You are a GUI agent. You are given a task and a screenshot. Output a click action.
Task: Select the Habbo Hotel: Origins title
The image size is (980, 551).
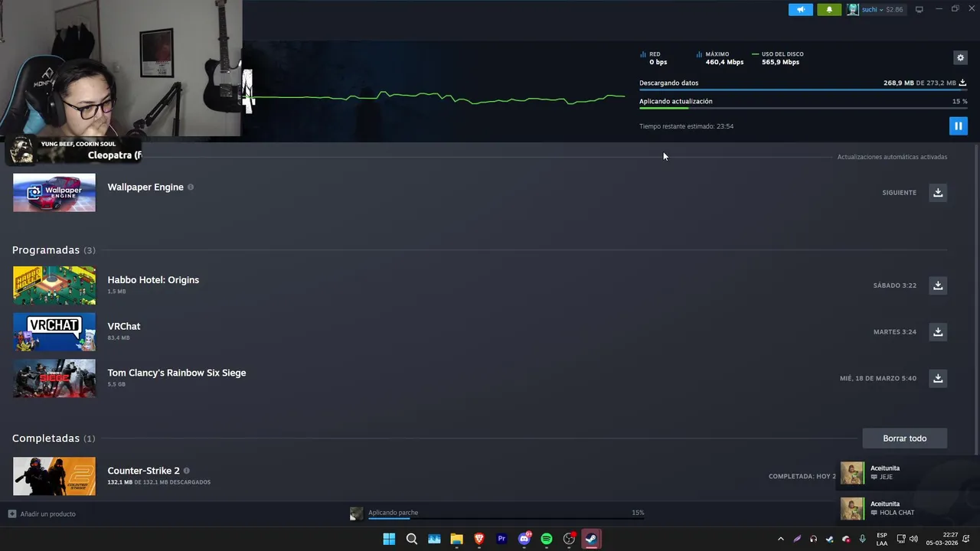pos(153,279)
